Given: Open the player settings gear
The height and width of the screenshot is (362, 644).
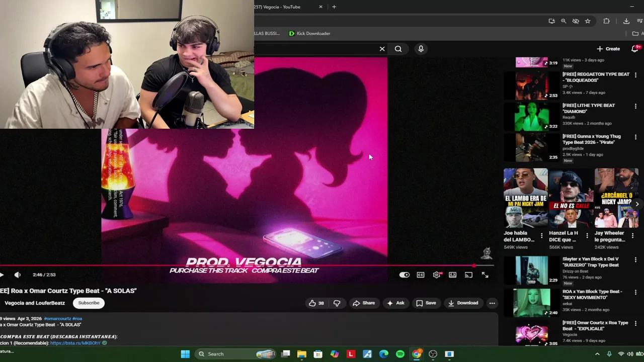Looking at the screenshot, I should coord(437,275).
